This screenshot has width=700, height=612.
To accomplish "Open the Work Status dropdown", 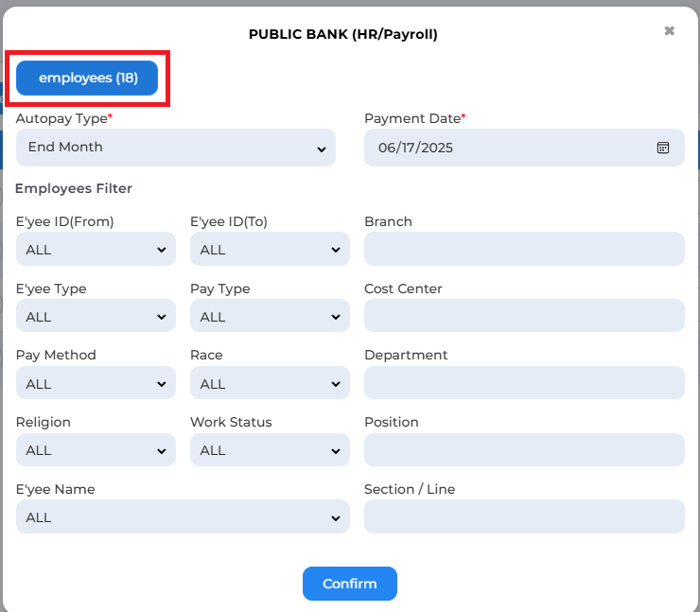I will [271, 450].
